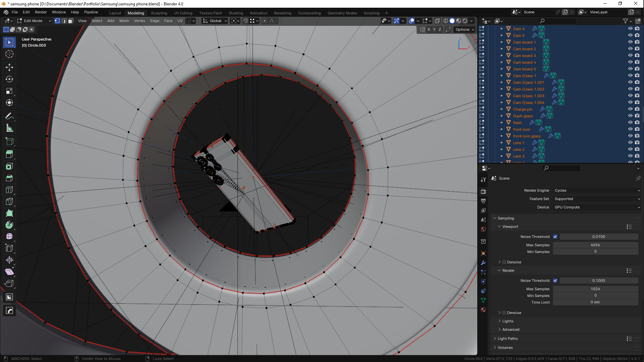The height and width of the screenshot is (362, 644).
Task: Open the Modifiers properties tab
Action: pyautogui.click(x=483, y=263)
